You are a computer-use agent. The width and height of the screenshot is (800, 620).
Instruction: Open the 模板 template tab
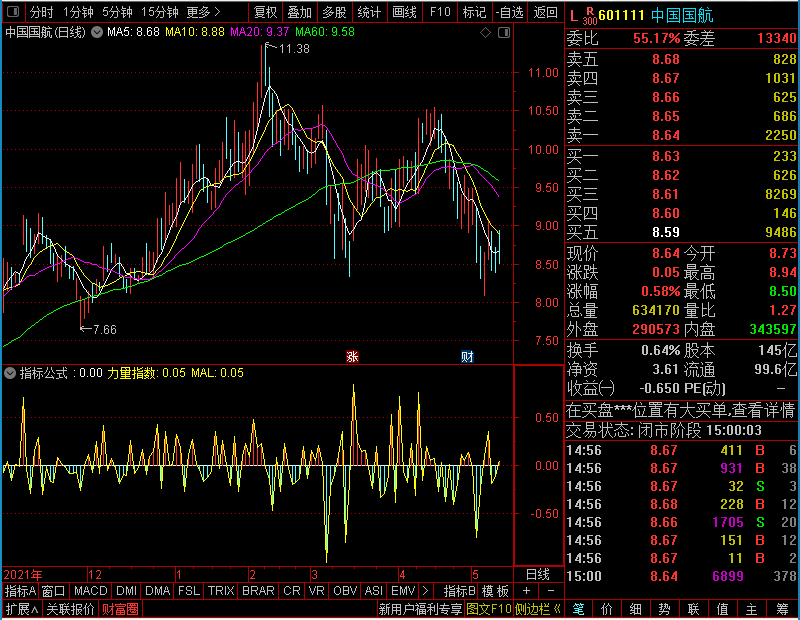pyautogui.click(x=495, y=591)
